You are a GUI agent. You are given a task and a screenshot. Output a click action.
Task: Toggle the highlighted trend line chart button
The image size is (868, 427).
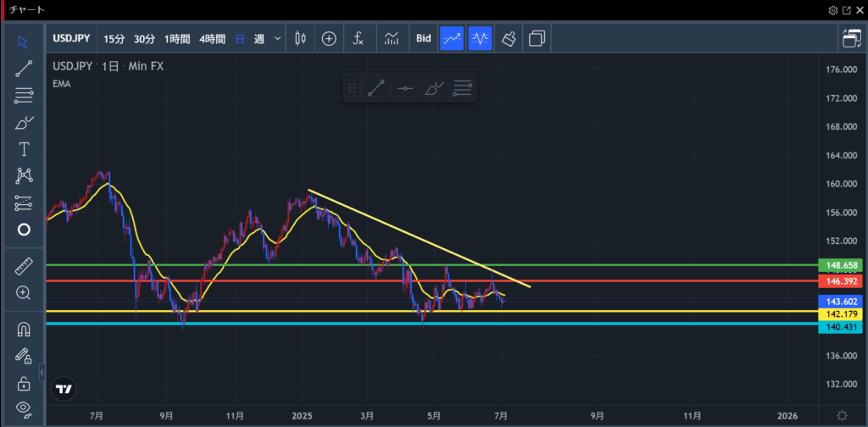[x=452, y=39]
